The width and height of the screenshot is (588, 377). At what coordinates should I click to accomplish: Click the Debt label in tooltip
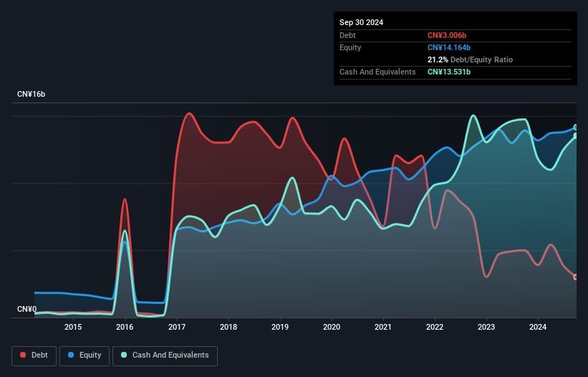click(347, 35)
